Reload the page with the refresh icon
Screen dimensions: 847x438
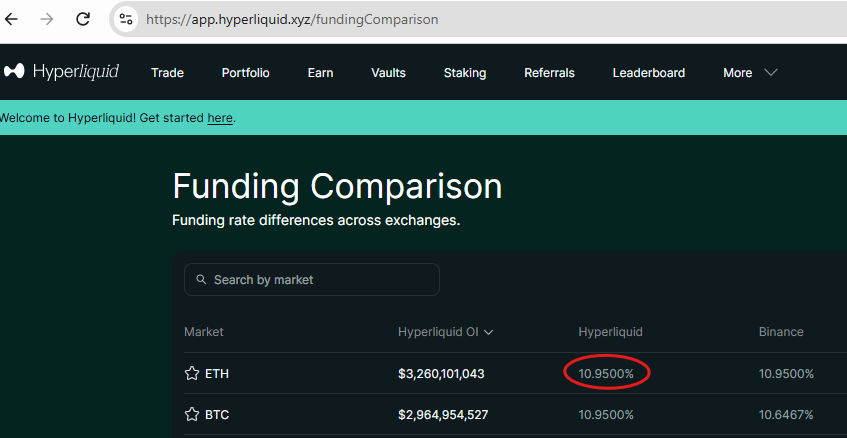[83, 19]
